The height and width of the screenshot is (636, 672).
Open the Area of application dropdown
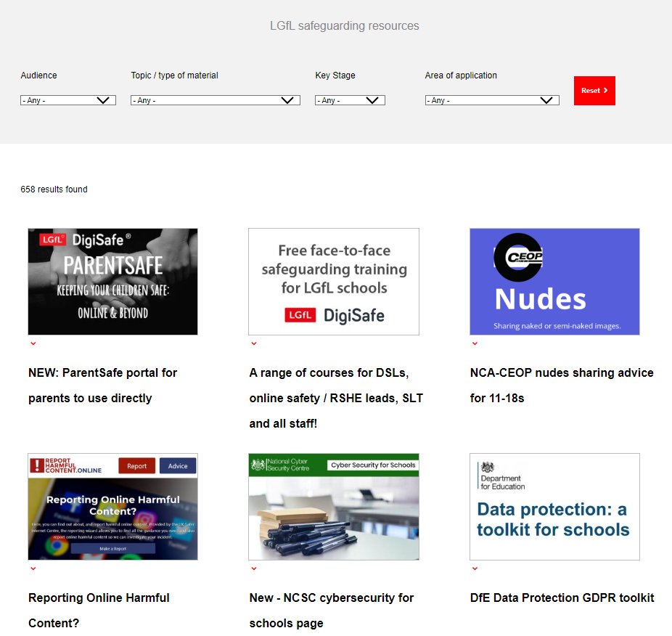point(492,100)
